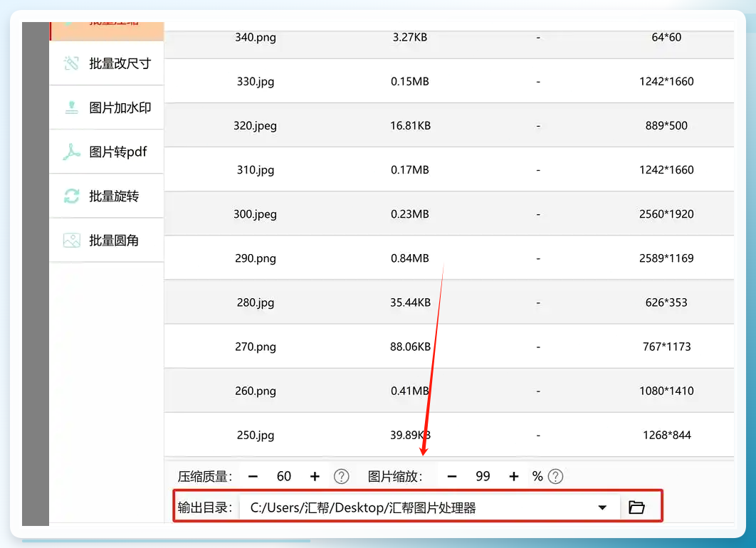Open the 批量圆角 rounded corners tool
Screen dimensions: 756x548
107,241
